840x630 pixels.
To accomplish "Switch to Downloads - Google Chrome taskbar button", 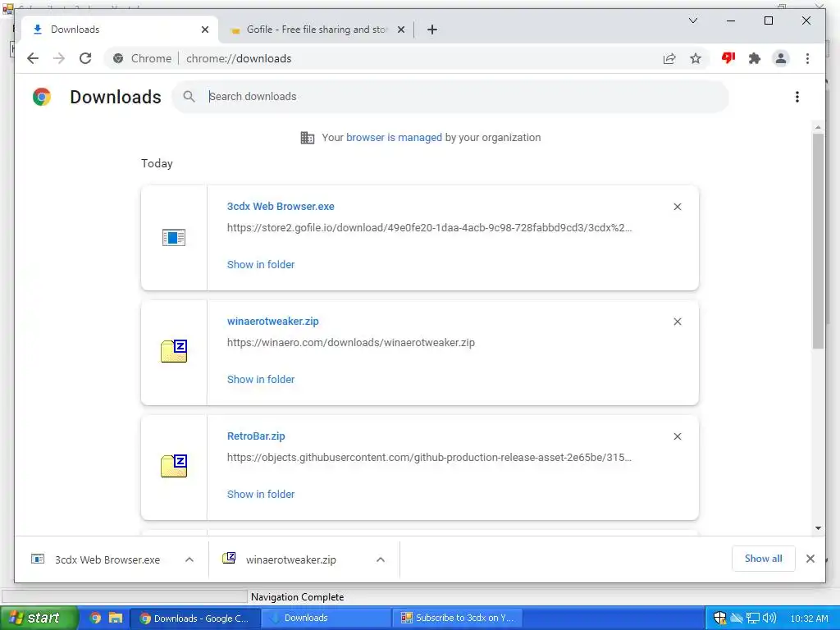I will (195, 619).
